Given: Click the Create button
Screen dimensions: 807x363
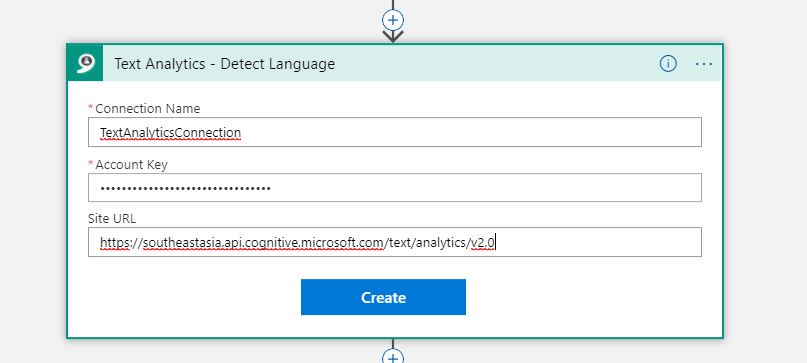Looking at the screenshot, I should coord(383,297).
